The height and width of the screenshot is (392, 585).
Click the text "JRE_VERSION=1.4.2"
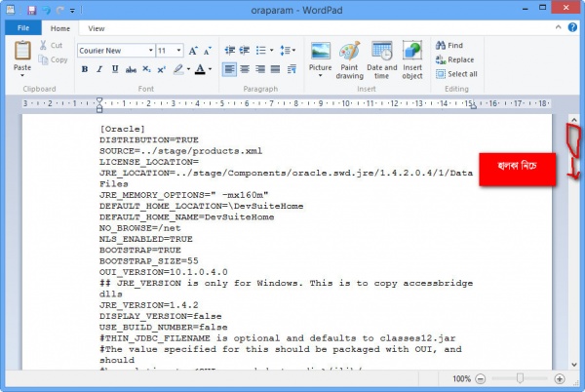(149, 305)
